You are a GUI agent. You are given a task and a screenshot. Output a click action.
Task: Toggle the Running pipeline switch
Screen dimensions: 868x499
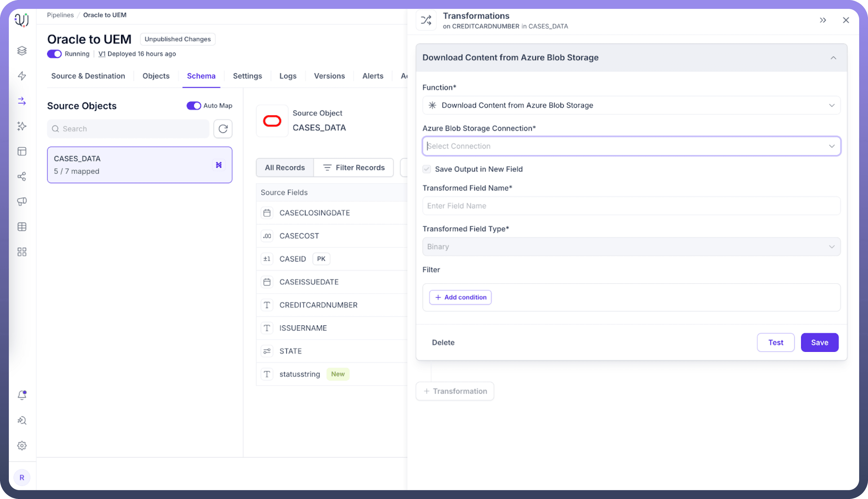click(x=54, y=54)
